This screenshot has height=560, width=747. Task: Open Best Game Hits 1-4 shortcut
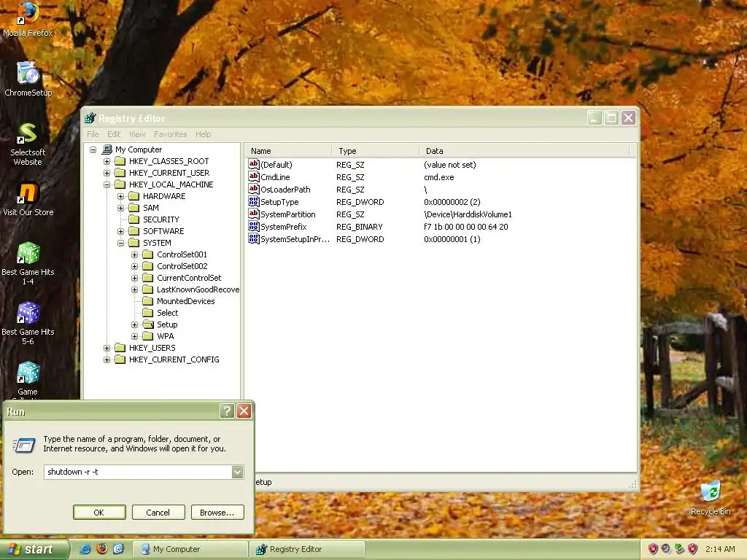28,263
